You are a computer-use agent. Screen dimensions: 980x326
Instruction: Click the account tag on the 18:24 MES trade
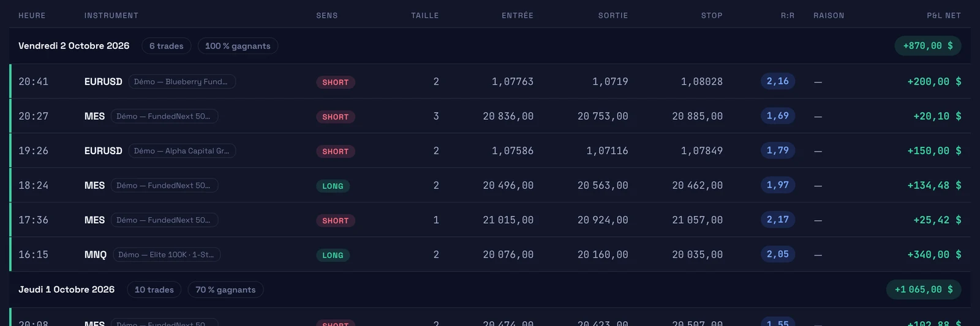[x=164, y=185]
